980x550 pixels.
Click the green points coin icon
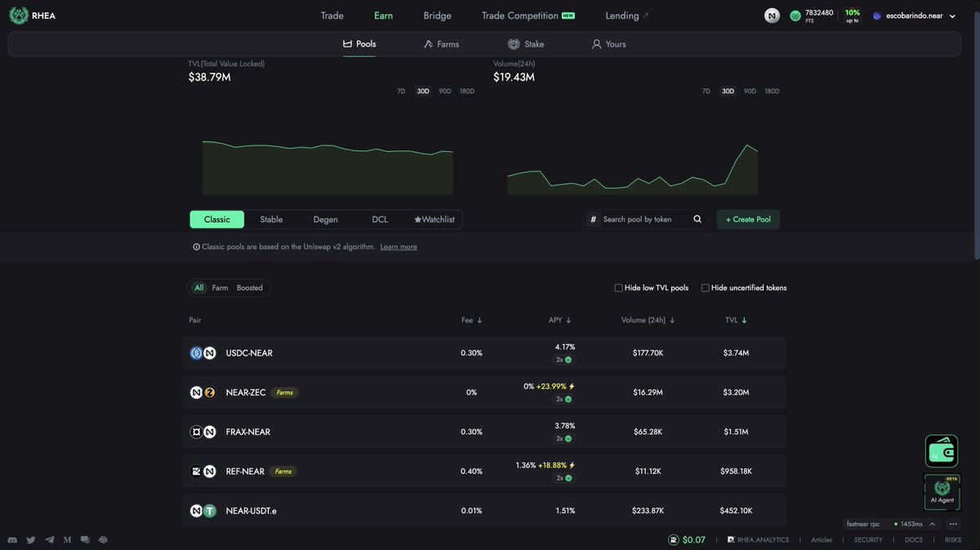795,16
